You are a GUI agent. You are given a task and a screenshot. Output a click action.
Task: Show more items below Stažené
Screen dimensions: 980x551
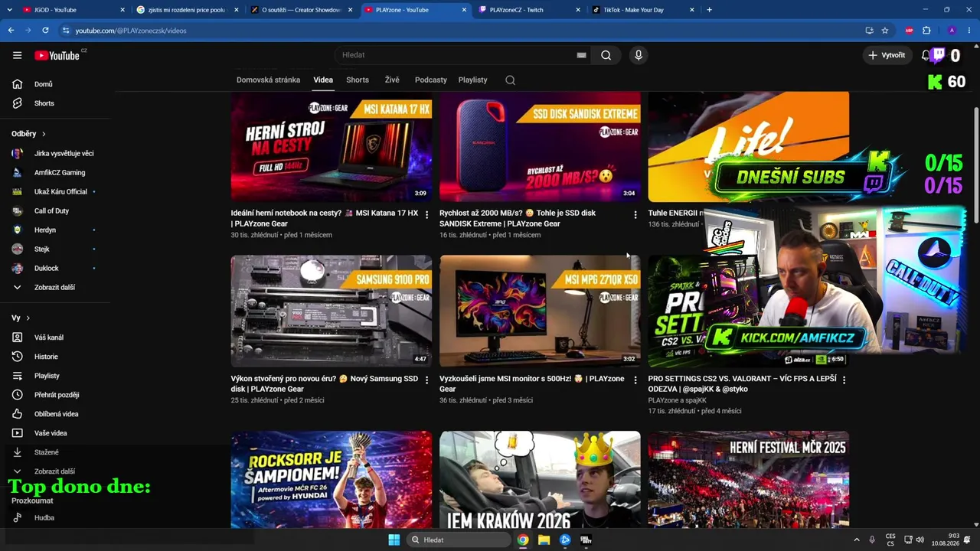(x=54, y=471)
